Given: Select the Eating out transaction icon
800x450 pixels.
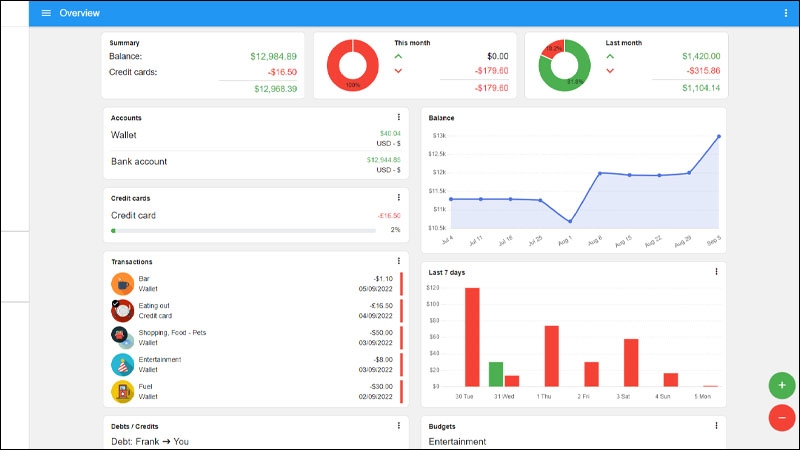Looking at the screenshot, I should (x=122, y=311).
